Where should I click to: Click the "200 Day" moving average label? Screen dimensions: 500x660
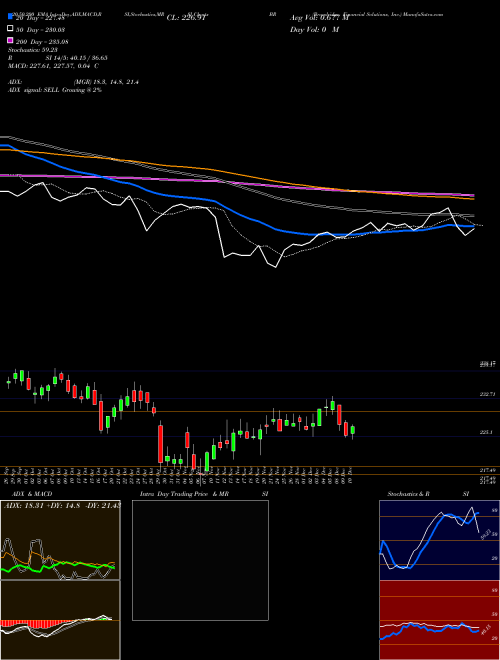tap(43, 41)
